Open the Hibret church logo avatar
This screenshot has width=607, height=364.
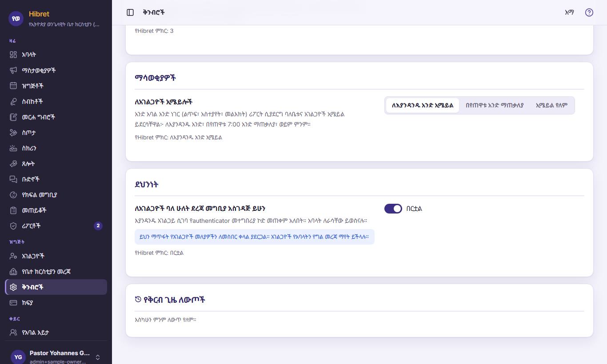click(x=16, y=18)
